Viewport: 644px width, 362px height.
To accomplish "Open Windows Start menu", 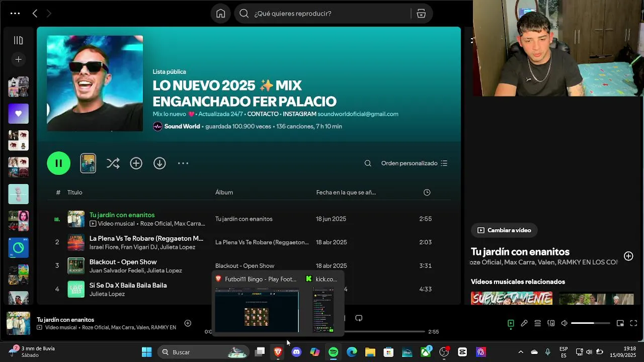I will (x=146, y=352).
